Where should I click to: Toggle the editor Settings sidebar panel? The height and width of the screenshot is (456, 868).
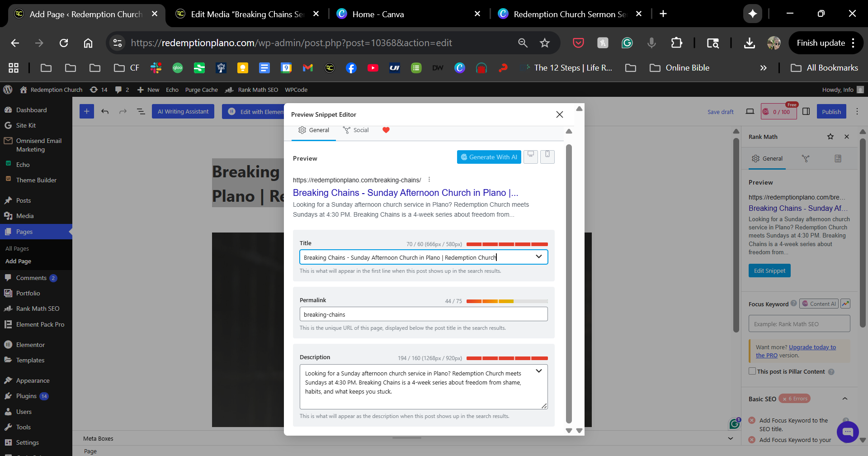coord(806,112)
